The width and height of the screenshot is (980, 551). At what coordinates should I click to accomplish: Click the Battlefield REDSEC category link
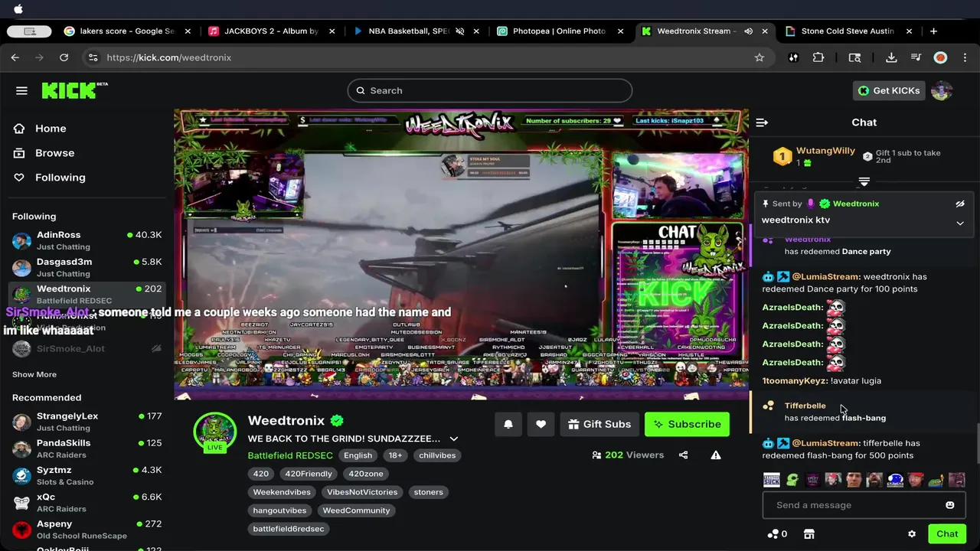[x=290, y=455]
